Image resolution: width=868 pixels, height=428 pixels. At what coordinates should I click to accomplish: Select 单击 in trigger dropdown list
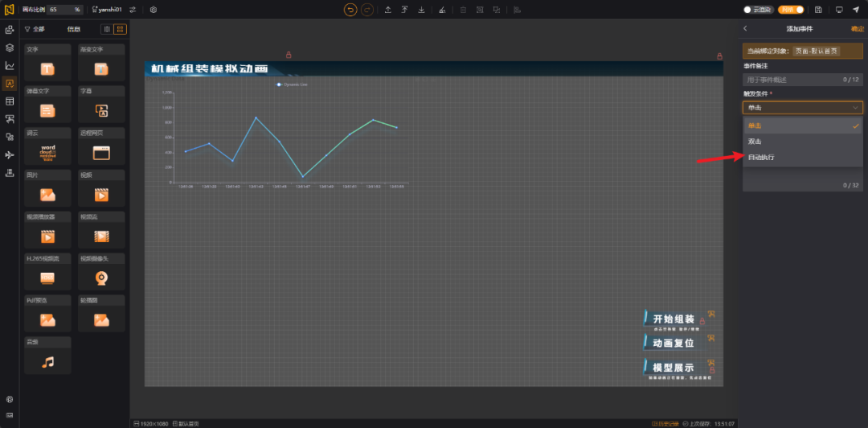(x=802, y=126)
